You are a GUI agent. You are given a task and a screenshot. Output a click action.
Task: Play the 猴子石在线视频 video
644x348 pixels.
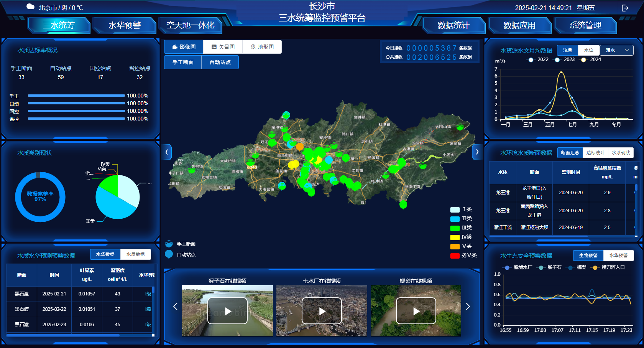227,311
